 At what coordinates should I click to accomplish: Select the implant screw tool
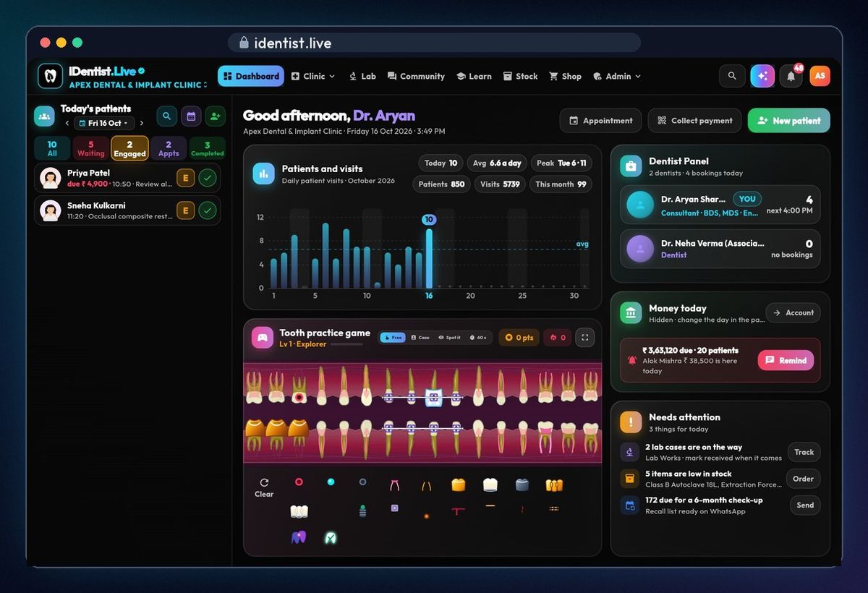point(362,511)
